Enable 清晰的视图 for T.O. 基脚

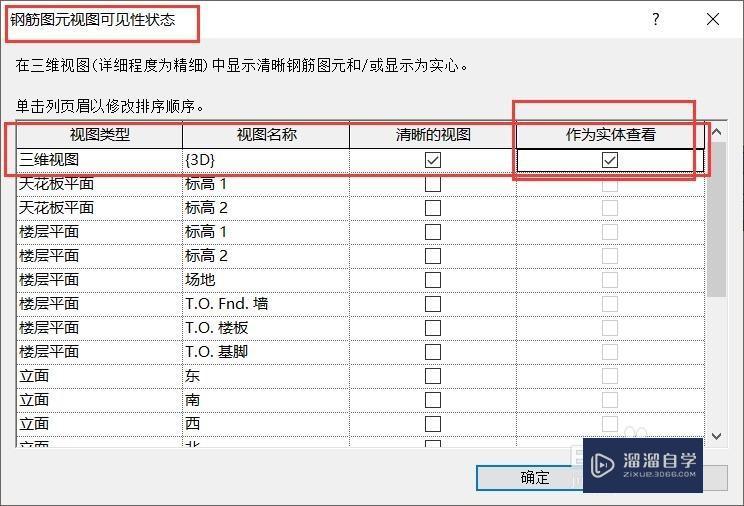433,352
